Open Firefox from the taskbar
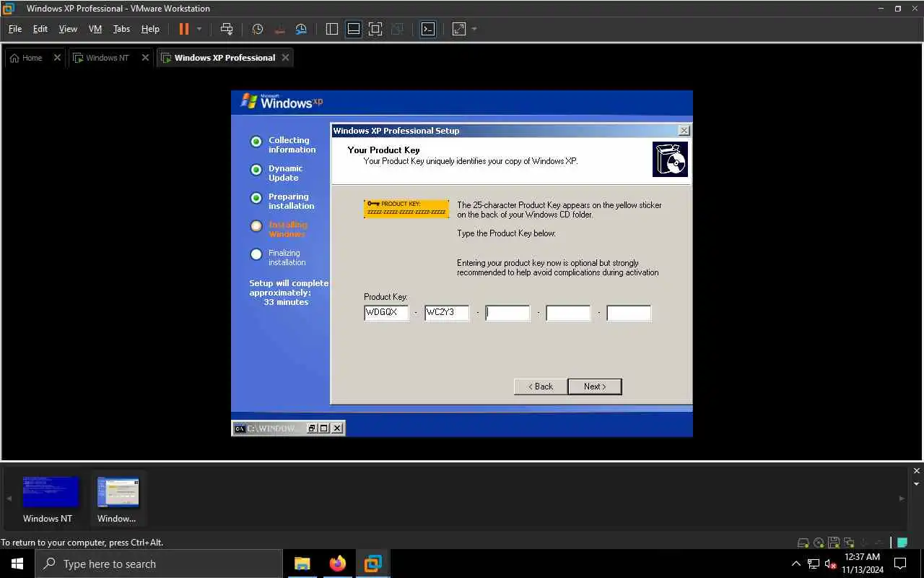924x578 pixels. pos(338,564)
